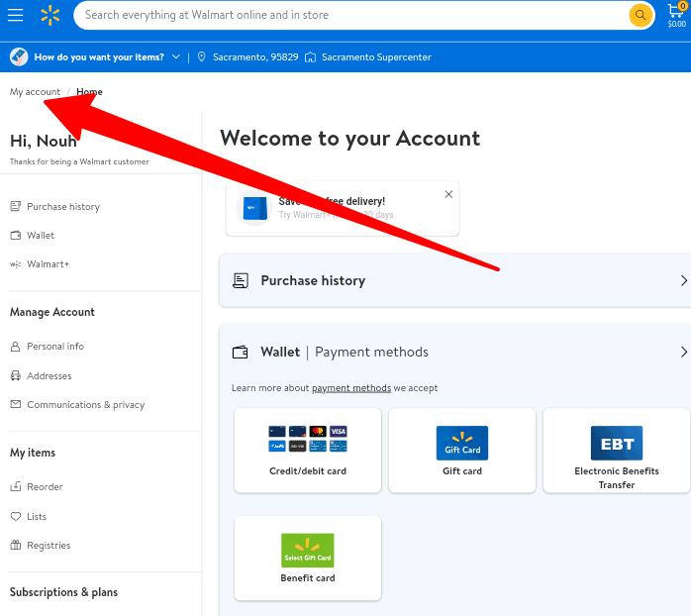The height and width of the screenshot is (616, 691).
Task: Click the payment methods underlined link
Action: [351, 388]
